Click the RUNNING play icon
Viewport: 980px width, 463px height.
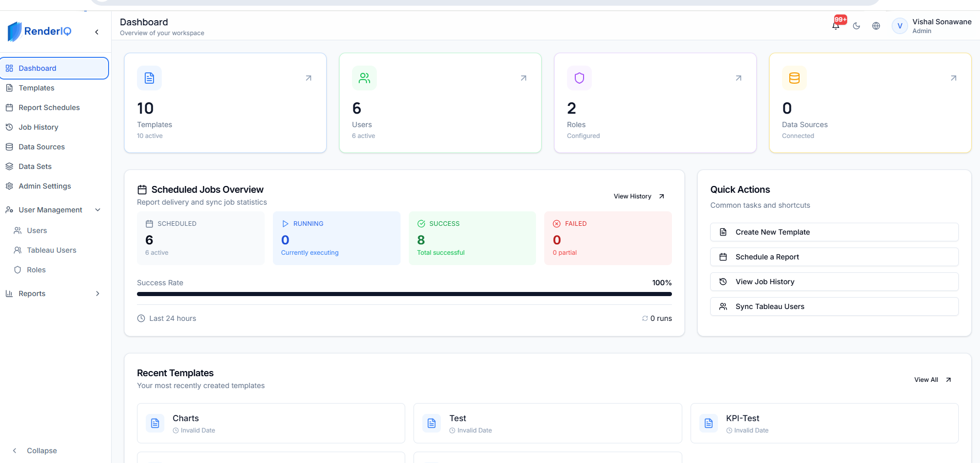click(x=285, y=224)
